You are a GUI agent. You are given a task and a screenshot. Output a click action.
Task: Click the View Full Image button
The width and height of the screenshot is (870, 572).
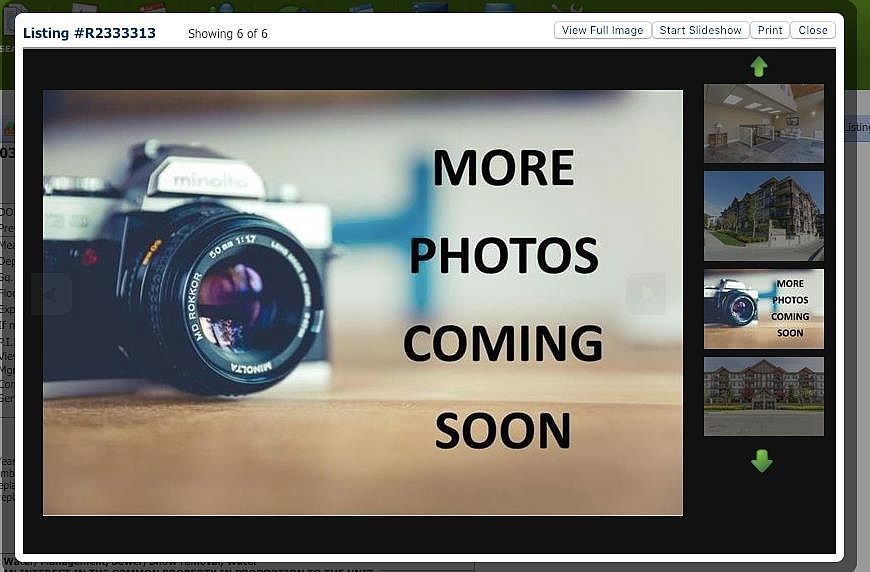point(602,31)
